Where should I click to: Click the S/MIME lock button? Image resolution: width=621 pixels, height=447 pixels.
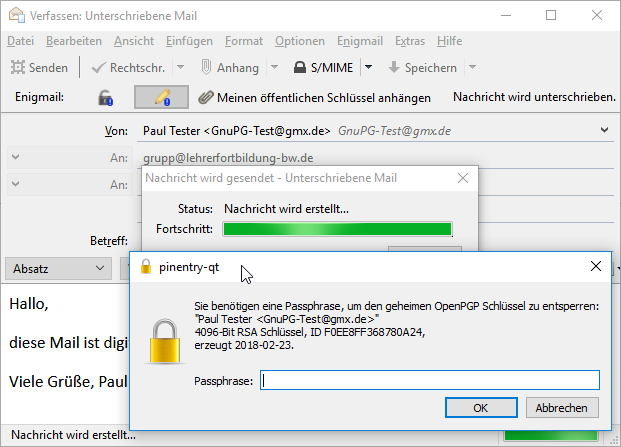[324, 68]
